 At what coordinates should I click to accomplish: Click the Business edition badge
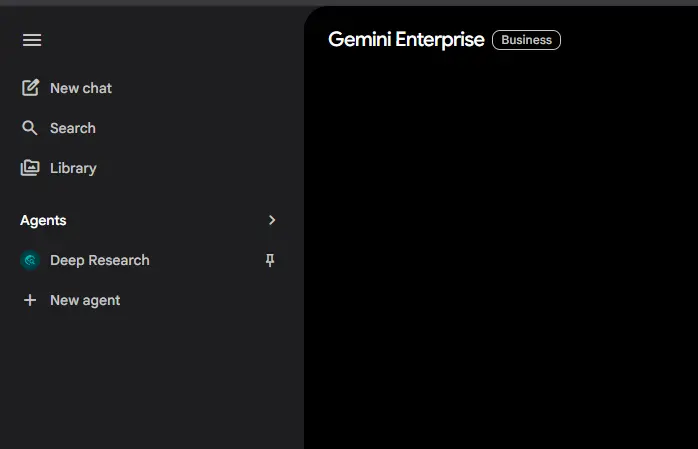click(526, 40)
